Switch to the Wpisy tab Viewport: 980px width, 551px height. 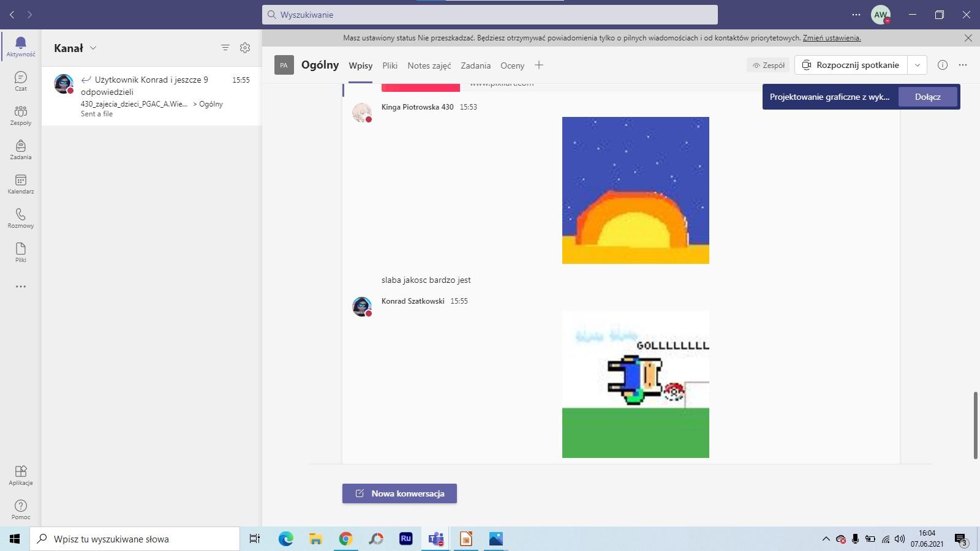tap(361, 66)
